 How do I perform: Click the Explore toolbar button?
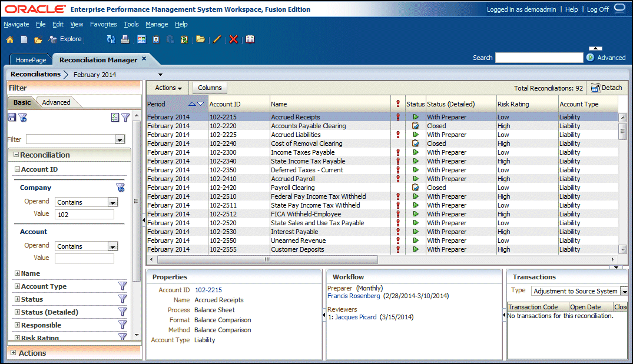65,39
